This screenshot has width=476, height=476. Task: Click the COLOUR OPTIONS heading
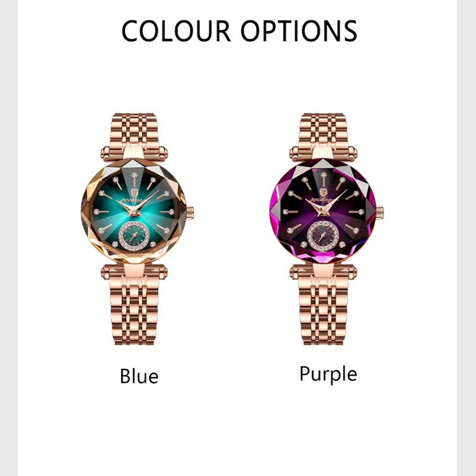click(239, 31)
